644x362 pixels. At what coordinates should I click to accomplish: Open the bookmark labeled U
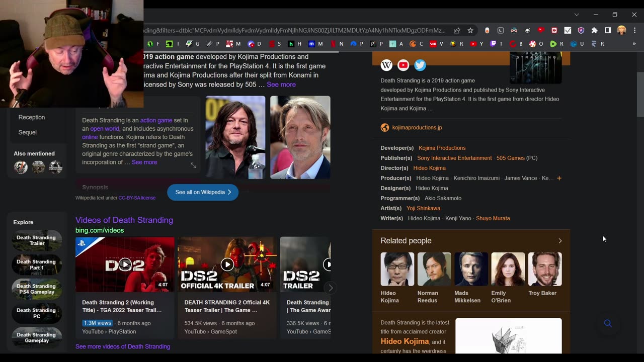(577, 44)
